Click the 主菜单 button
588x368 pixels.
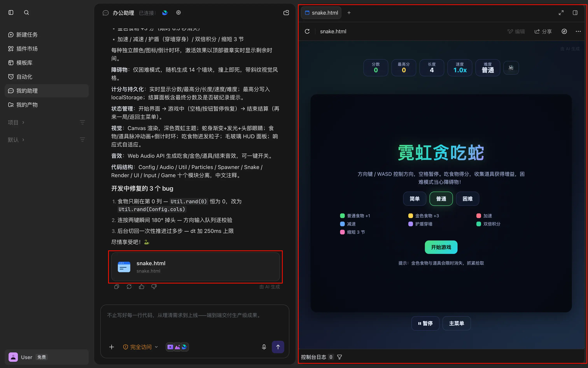(x=457, y=323)
